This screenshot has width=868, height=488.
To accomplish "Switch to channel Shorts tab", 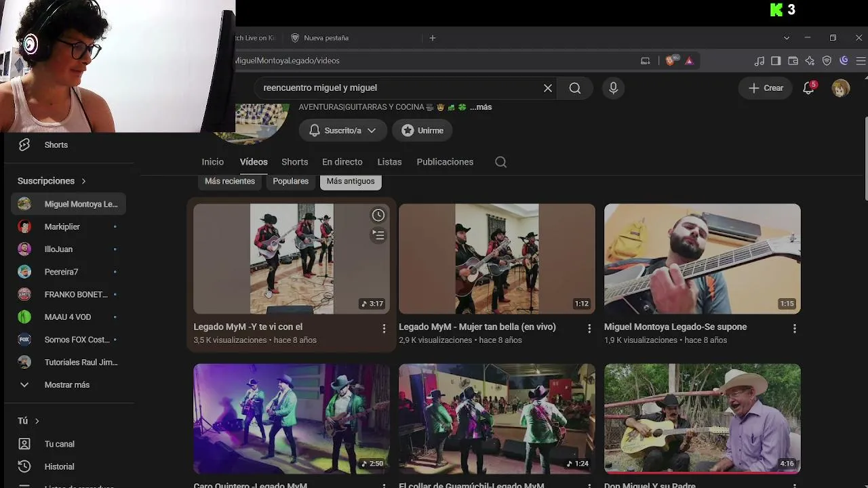I will [x=295, y=162].
